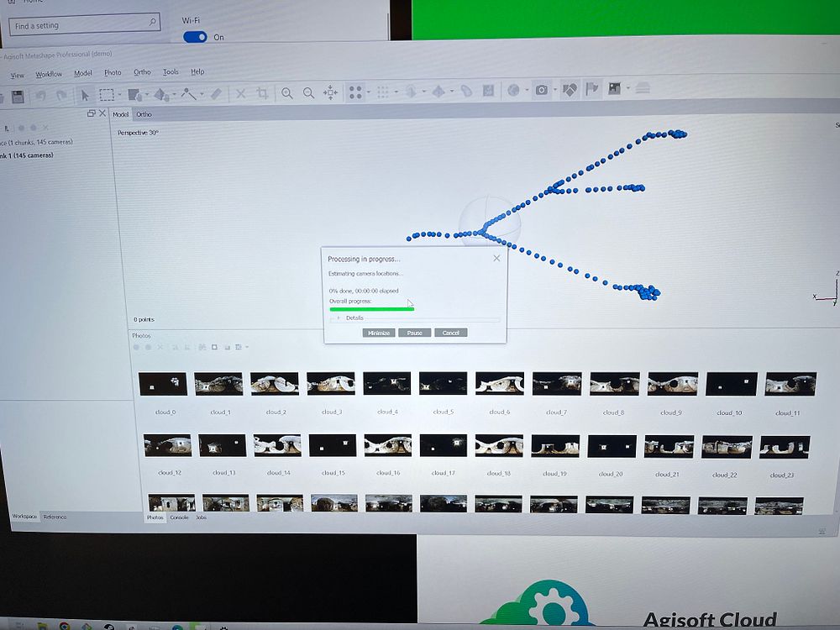Select the Eraser delete tool
Image resolution: width=840 pixels, height=630 pixels.
tap(216, 94)
